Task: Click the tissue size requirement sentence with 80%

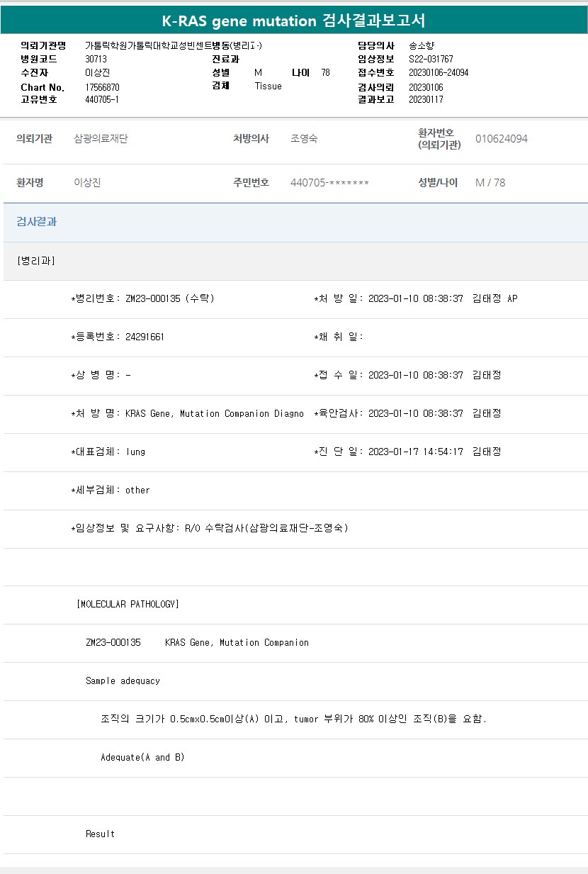Action: [x=294, y=719]
